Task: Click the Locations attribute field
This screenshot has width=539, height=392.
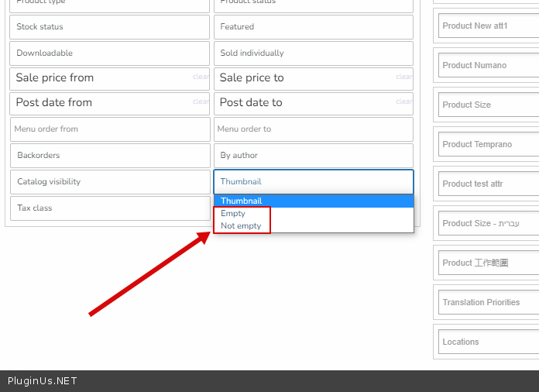Action: [489, 342]
